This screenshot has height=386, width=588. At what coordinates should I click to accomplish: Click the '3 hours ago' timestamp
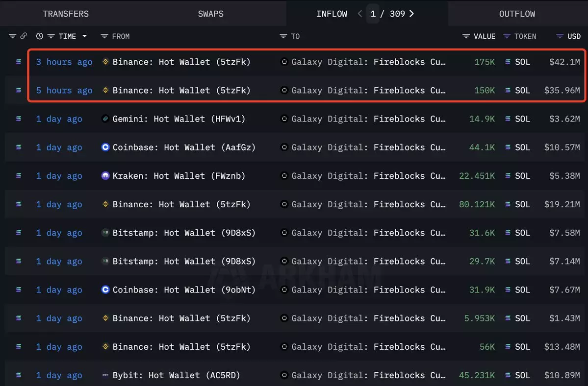(64, 62)
